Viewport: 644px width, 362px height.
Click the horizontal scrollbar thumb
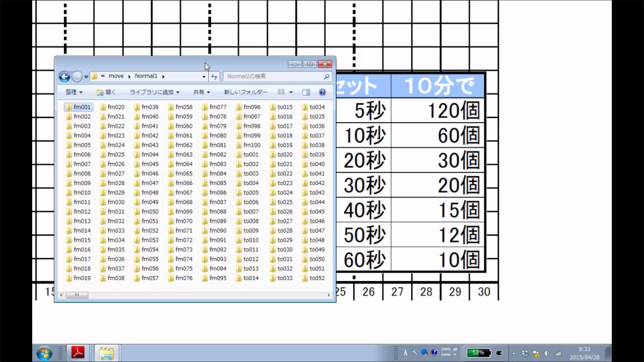tap(77, 295)
